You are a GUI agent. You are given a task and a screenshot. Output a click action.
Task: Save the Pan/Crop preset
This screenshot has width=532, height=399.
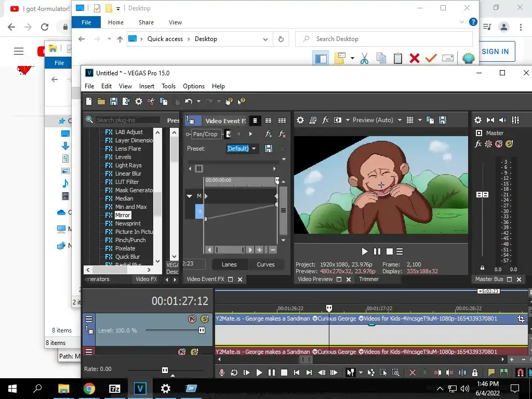click(269, 149)
